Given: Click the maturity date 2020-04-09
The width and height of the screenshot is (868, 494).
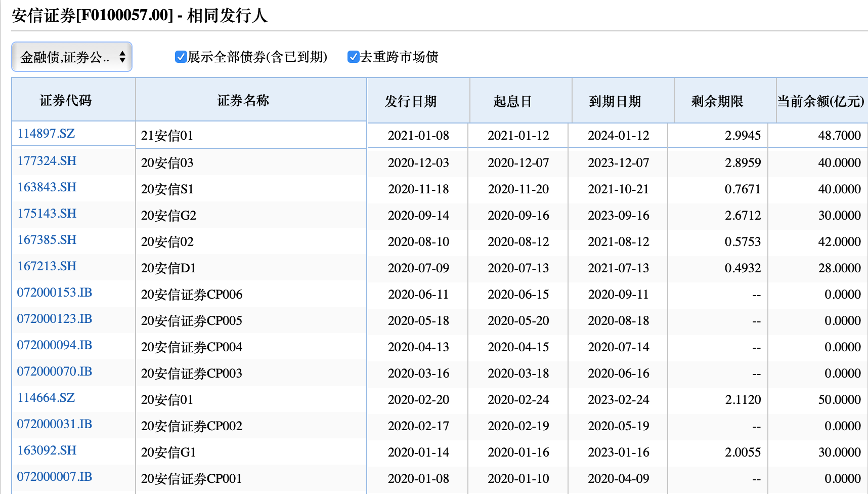Looking at the screenshot, I should [x=619, y=478].
